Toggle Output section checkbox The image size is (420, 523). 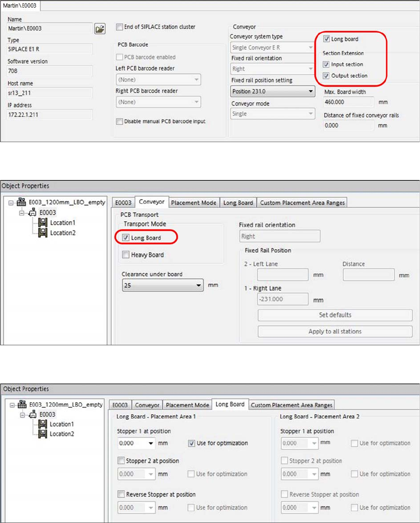pos(327,76)
